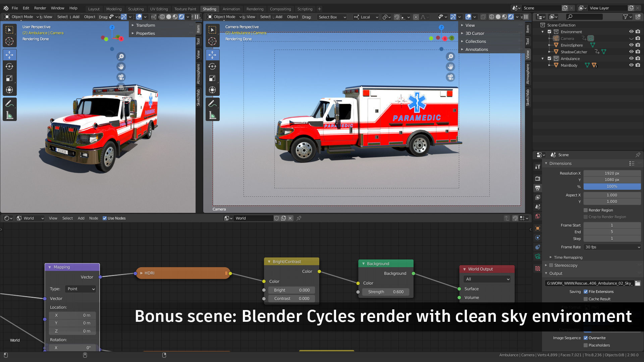The height and width of the screenshot is (362, 644).
Task: Uncheck the Ambulance collection checkbox
Action: pyautogui.click(x=549, y=59)
